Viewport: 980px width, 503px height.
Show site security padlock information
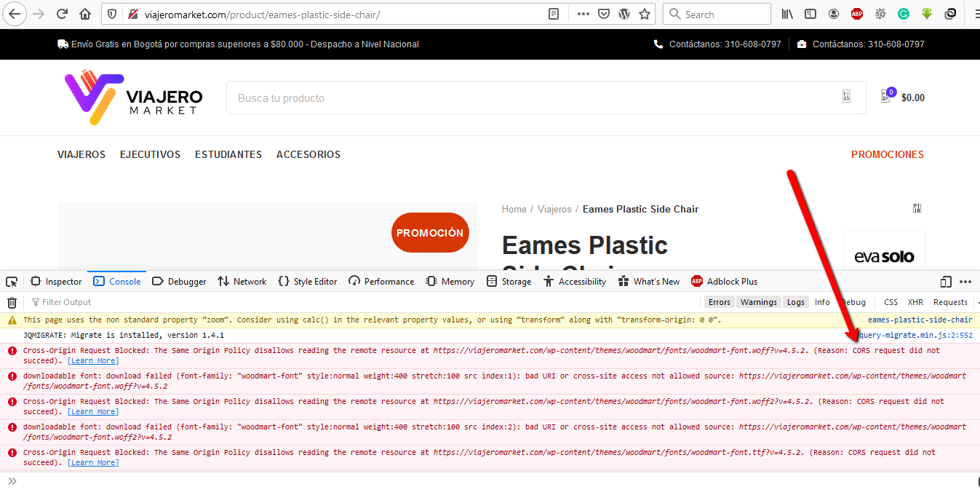coord(132,14)
